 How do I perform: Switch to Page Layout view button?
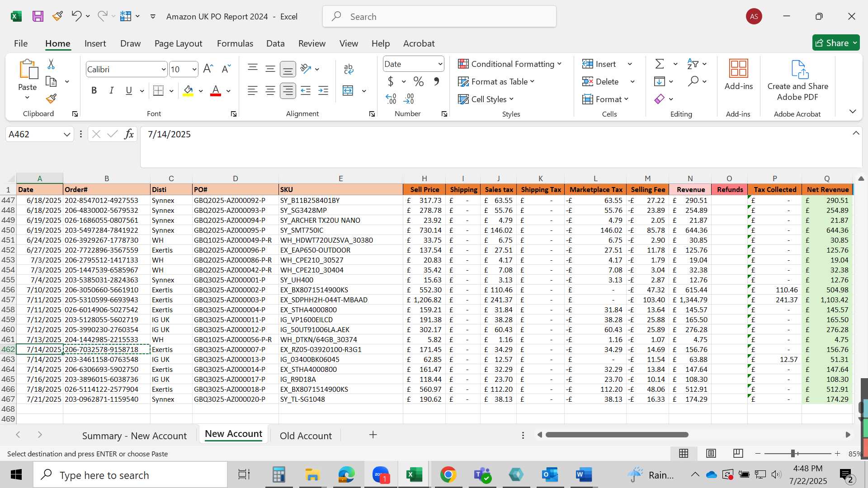tap(711, 453)
